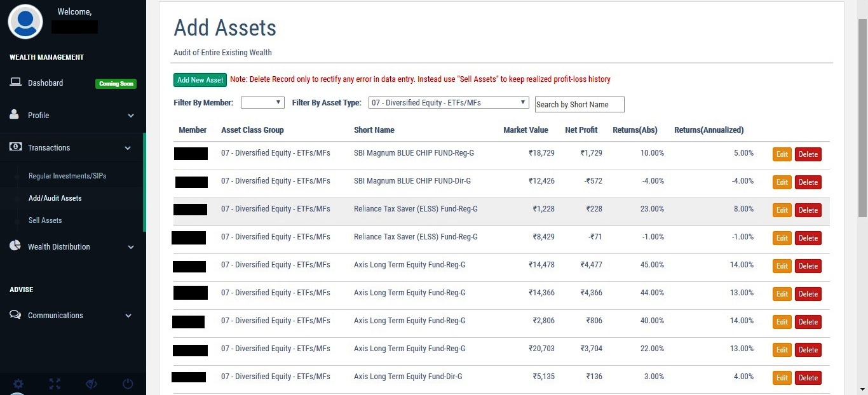
Task: Open the Filter By Member dropdown
Action: 262,102
